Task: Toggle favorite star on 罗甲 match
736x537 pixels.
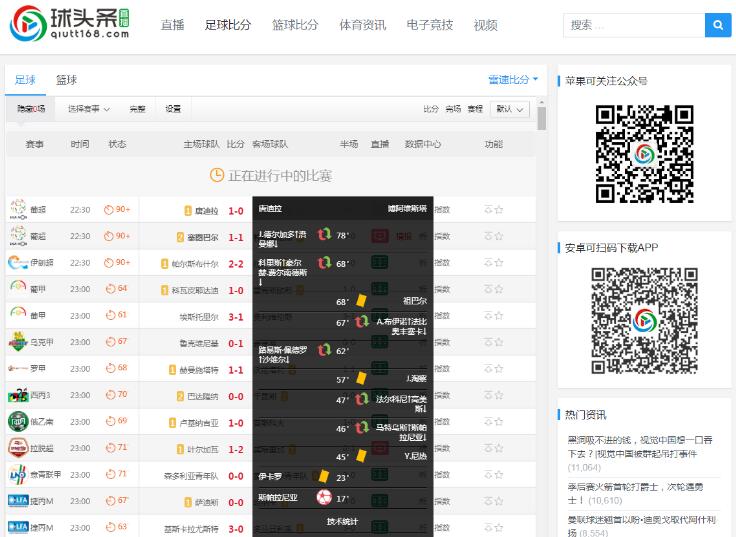Action: [x=499, y=368]
